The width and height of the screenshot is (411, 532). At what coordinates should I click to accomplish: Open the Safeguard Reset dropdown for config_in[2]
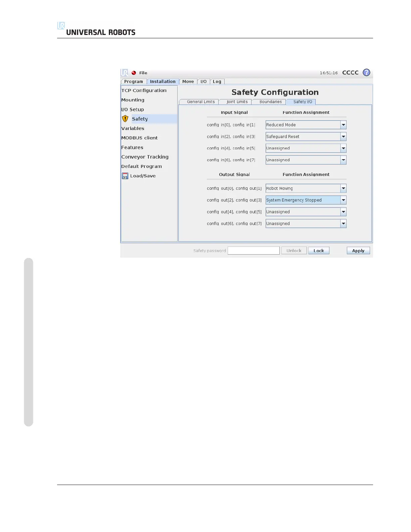306,137
